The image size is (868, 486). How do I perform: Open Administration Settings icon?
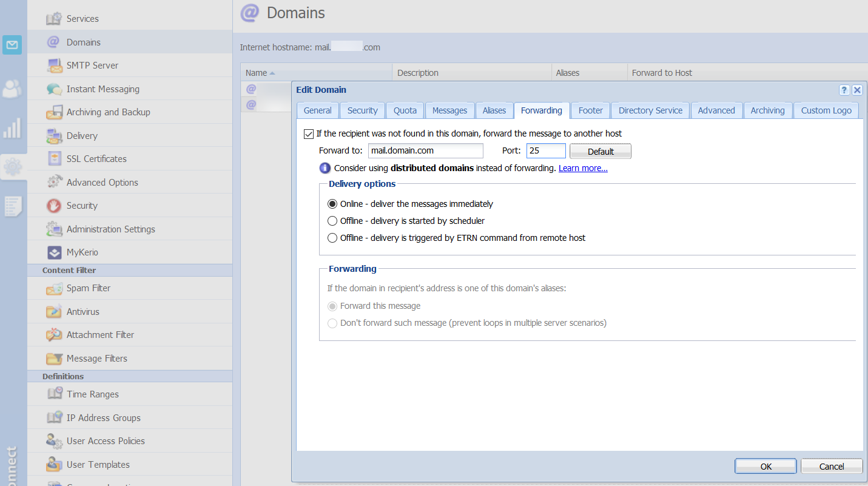click(54, 229)
